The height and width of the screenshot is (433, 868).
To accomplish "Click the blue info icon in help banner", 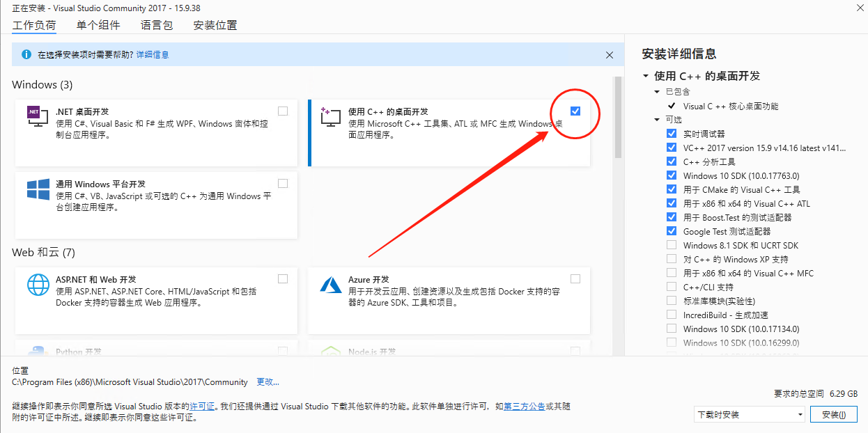I will (26, 54).
